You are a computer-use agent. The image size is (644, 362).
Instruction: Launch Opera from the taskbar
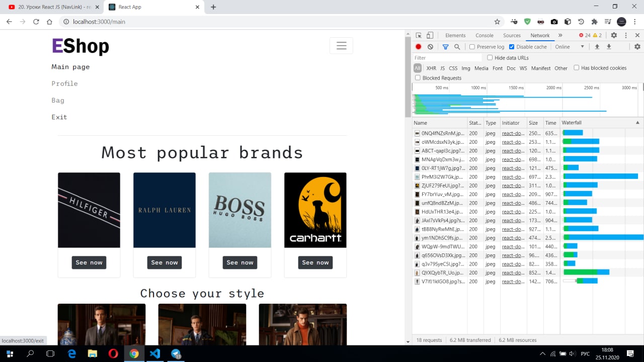113,353
